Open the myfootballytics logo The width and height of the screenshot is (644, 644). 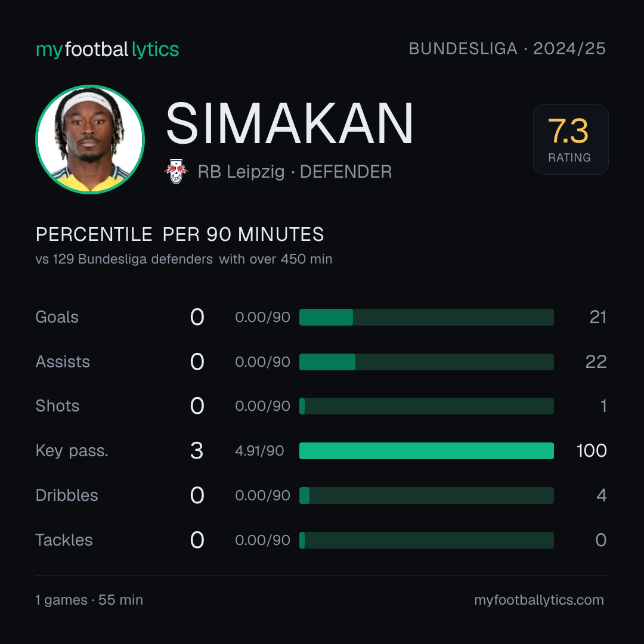[107, 49]
